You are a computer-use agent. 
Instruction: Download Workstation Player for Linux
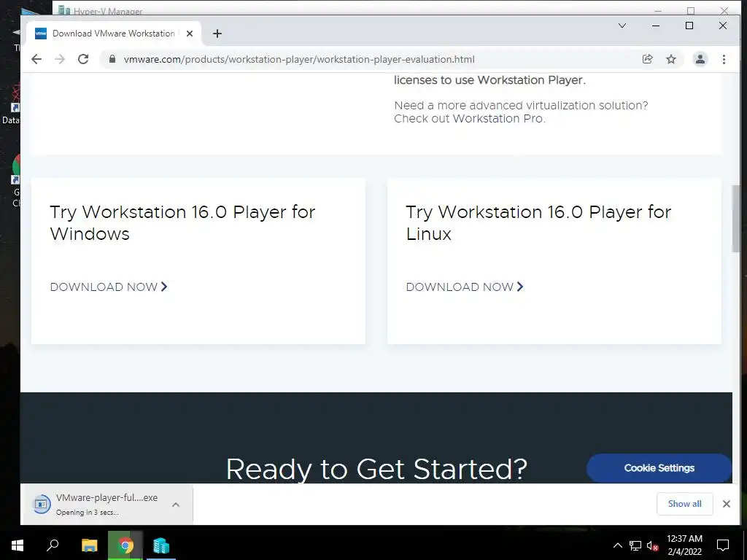tap(465, 287)
